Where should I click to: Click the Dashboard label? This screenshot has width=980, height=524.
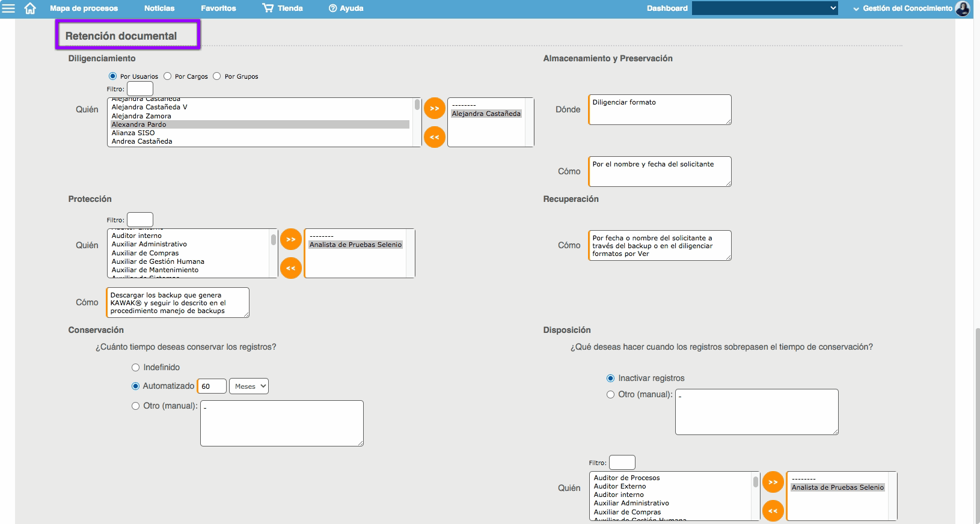[x=667, y=8]
